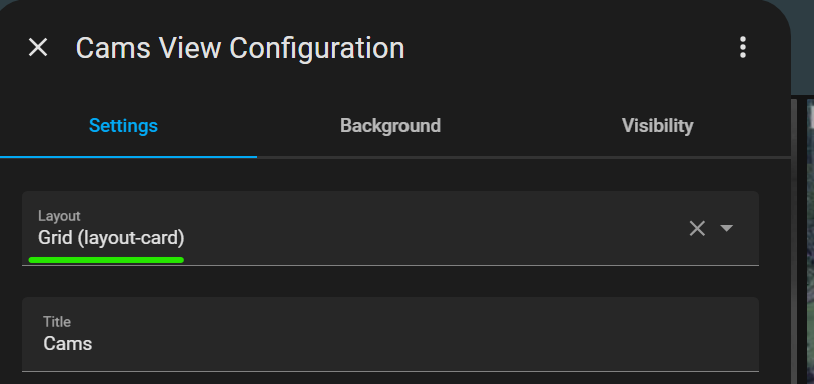Close the Cams View Configuration dialog
This screenshot has height=384, width=814.
coord(38,48)
